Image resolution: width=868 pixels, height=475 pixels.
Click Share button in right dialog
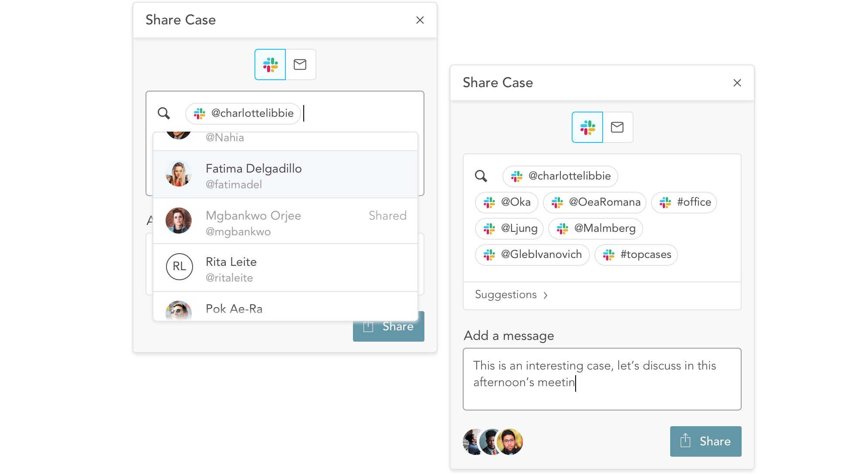click(706, 441)
